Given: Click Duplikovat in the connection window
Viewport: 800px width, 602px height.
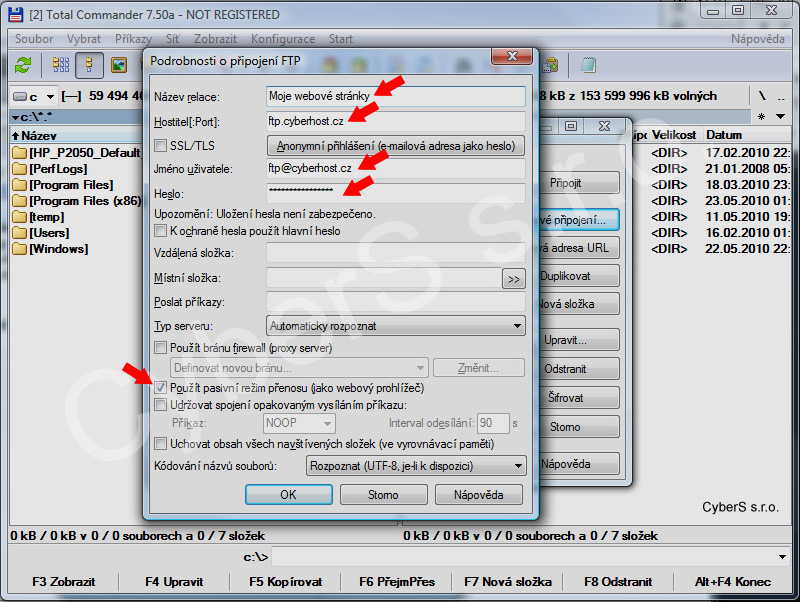Looking at the screenshot, I should (580, 276).
